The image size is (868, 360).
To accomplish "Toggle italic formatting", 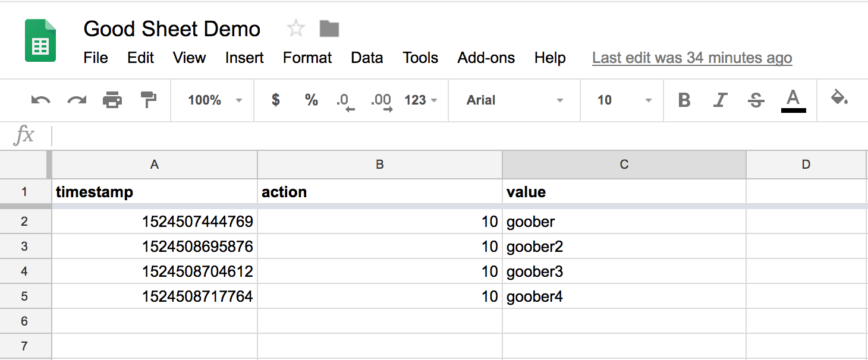I will 721,100.
